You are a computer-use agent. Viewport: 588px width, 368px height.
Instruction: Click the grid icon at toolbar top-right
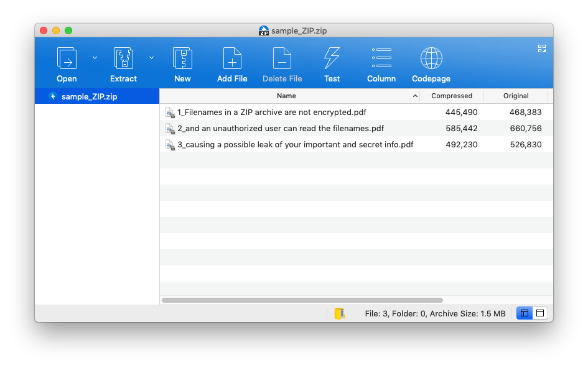[x=541, y=48]
